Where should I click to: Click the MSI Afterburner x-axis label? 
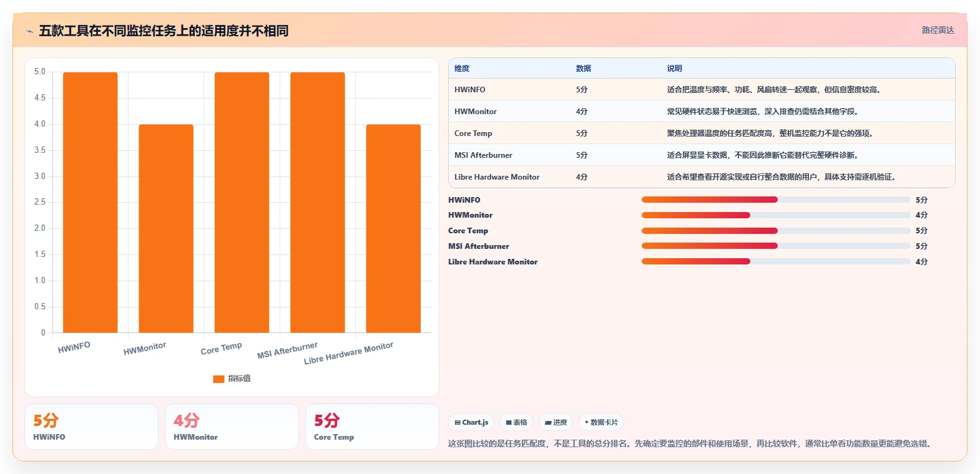tap(288, 350)
